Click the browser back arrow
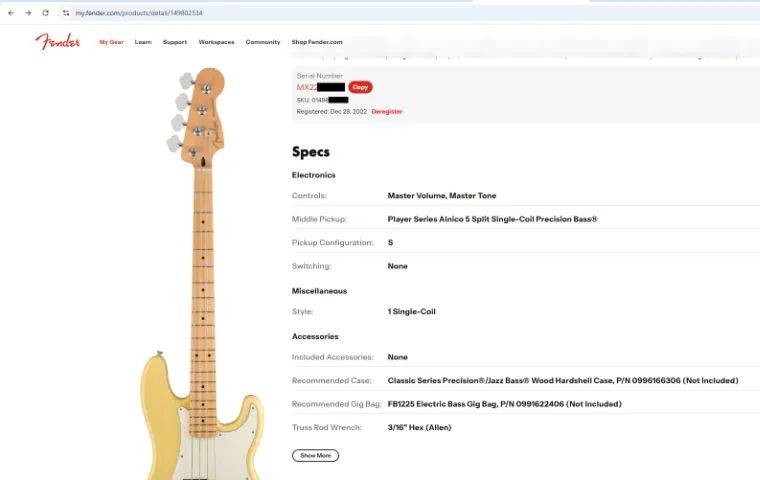This screenshot has height=480, width=760. point(11,13)
